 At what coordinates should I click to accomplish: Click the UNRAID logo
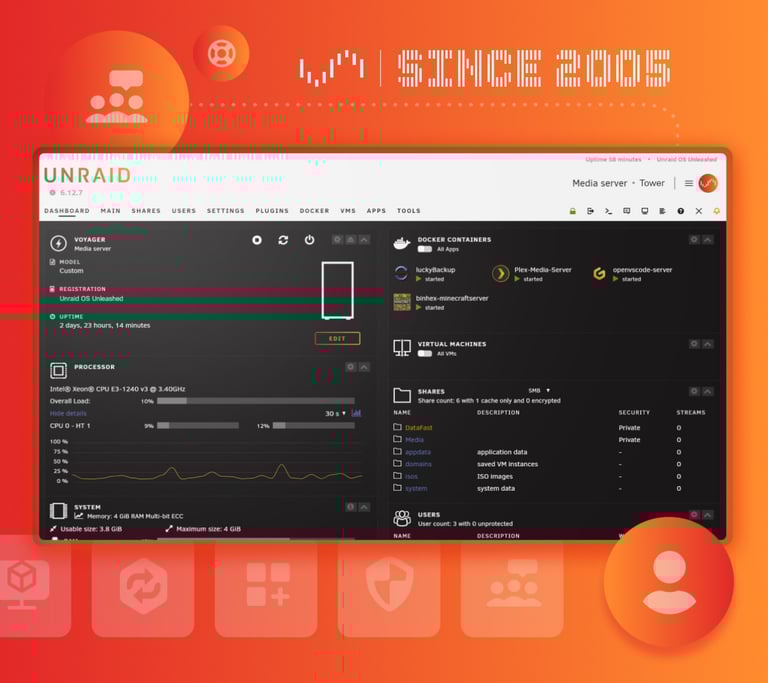pyautogui.click(x=87, y=175)
